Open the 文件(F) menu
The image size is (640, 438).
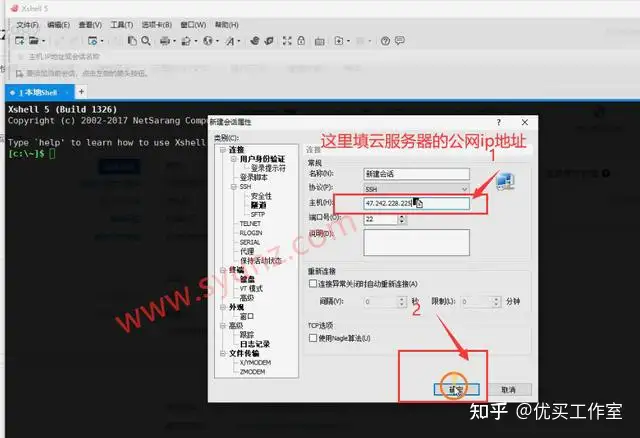click(x=27, y=25)
